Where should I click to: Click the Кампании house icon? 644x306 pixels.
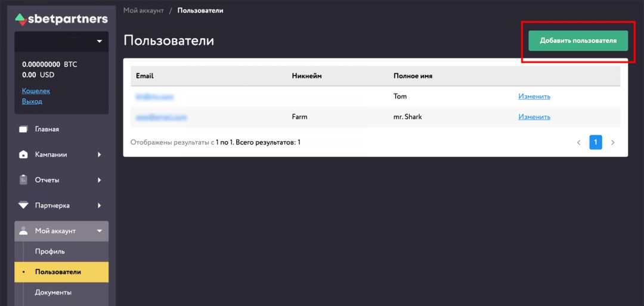(24, 155)
